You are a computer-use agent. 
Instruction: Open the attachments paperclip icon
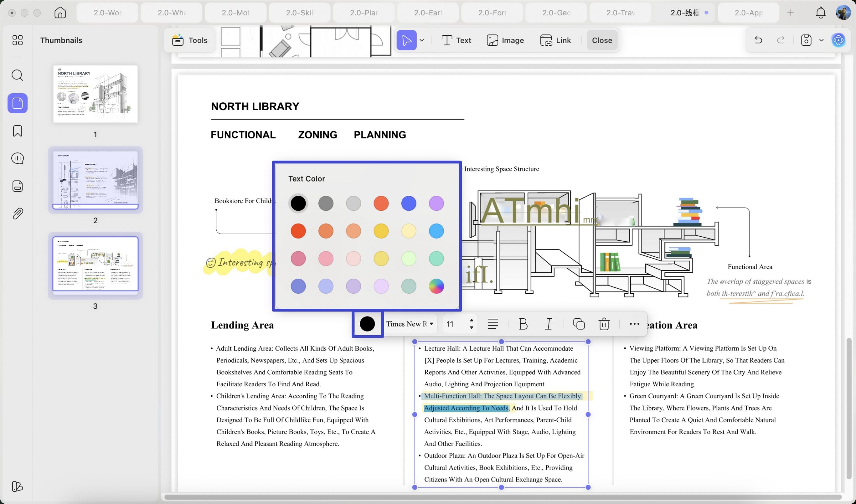pos(17,214)
